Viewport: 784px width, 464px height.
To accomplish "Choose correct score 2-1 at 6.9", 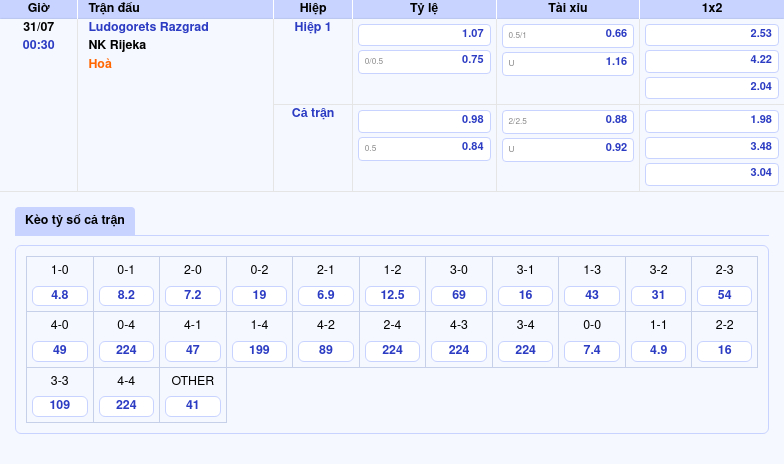I will tap(325, 296).
